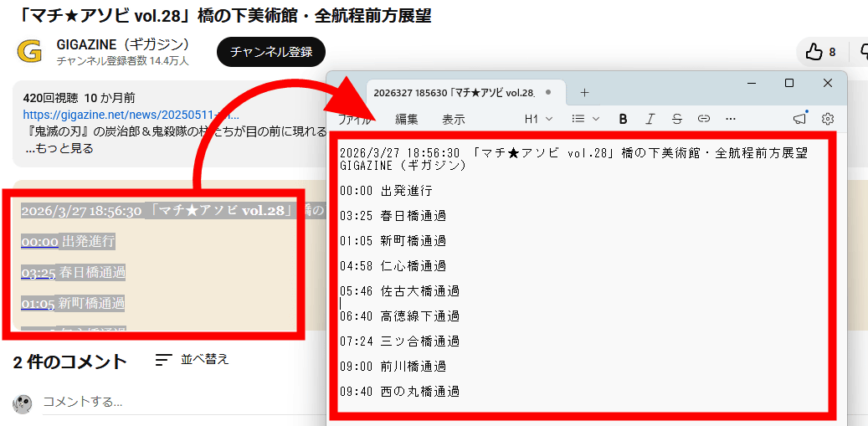Open the 表示 menu in Notepad
This screenshot has width=868, height=426.
(x=454, y=119)
